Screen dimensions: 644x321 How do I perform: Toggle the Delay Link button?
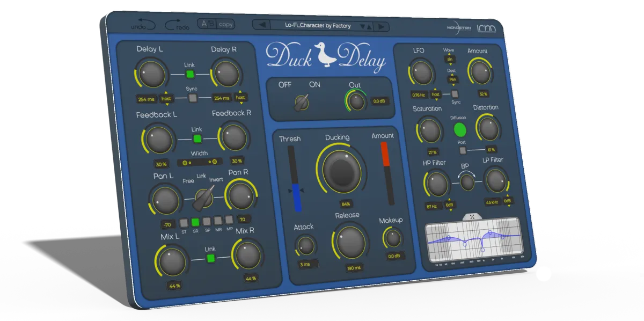coord(189,74)
